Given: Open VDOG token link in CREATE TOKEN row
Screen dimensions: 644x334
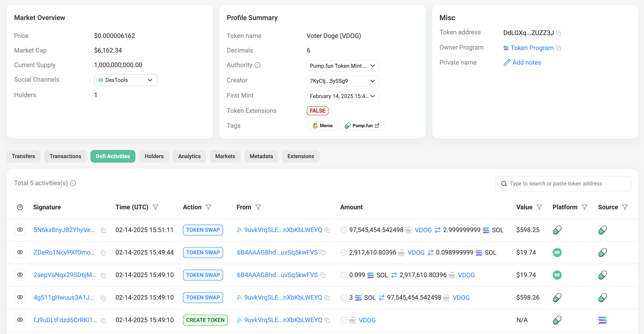Looking at the screenshot, I should [367, 320].
